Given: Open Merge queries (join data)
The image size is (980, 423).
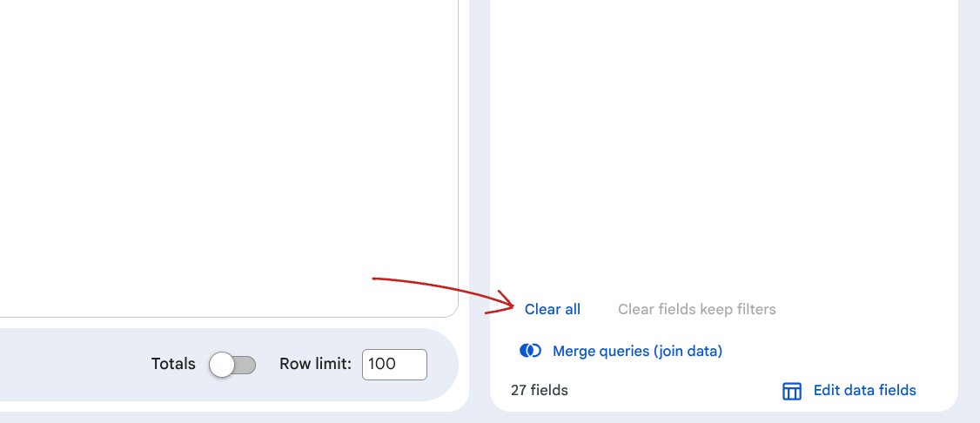Looking at the screenshot, I should tap(637, 351).
